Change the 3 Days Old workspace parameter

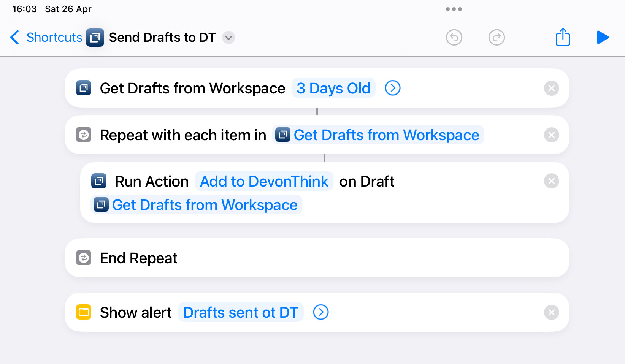(333, 88)
